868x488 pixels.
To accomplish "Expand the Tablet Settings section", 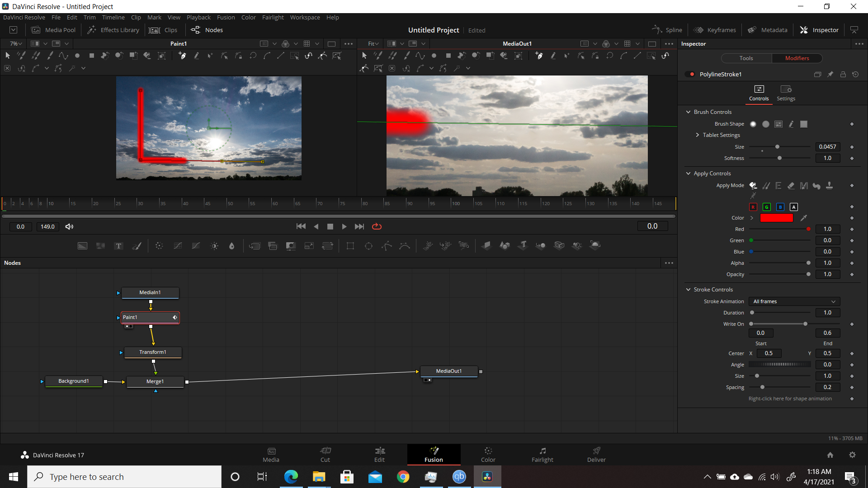I will point(698,135).
